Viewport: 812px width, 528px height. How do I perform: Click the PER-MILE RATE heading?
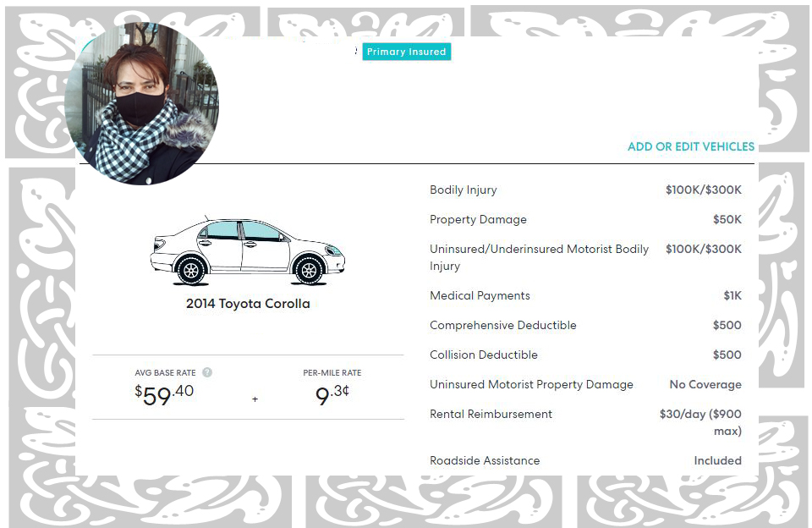(x=332, y=373)
